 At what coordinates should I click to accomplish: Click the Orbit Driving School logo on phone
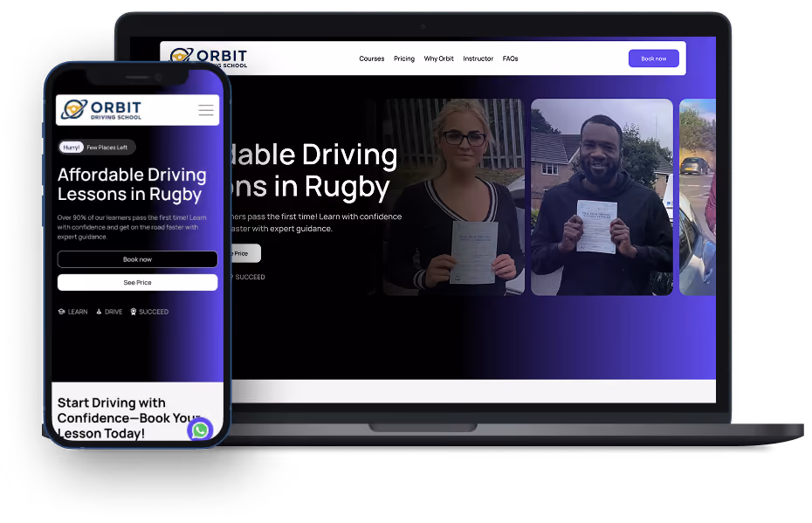pos(101,110)
